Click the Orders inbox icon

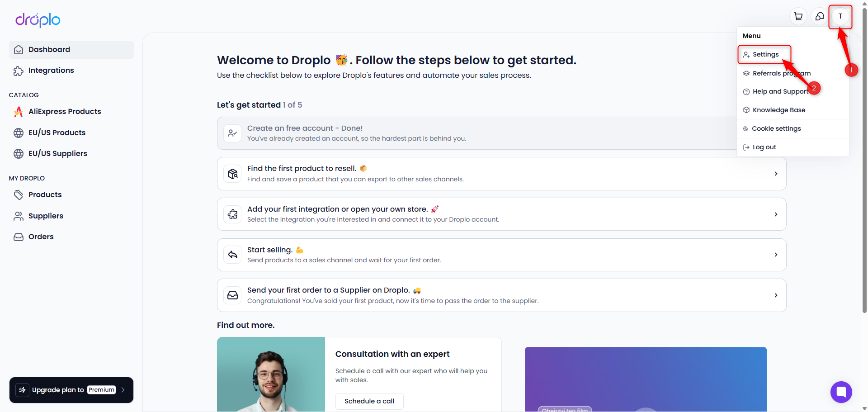tap(19, 237)
